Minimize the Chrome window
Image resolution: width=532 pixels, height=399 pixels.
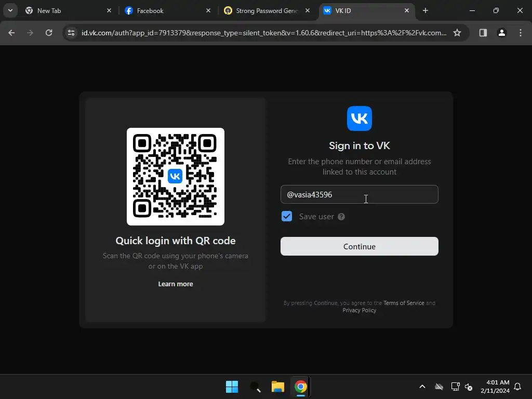point(472,10)
